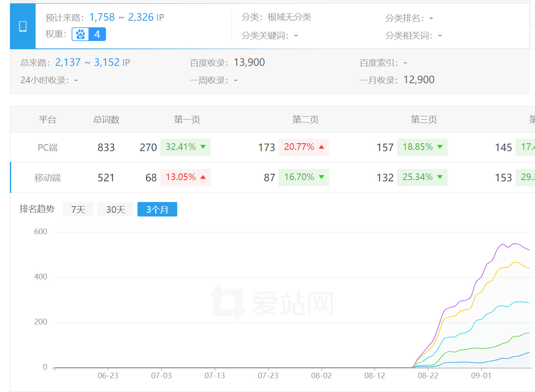Click monthly indexed count 12,900
Screen dimensions: 535x392
point(419,80)
